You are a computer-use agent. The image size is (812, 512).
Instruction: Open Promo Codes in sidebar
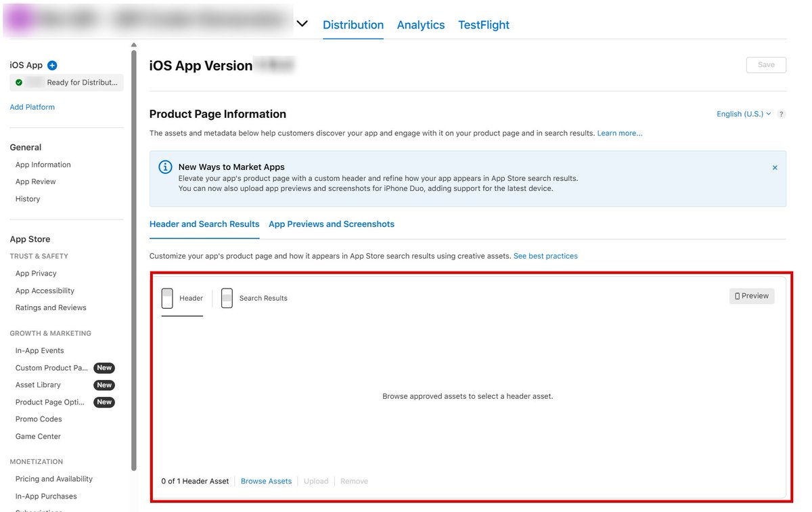click(x=39, y=419)
